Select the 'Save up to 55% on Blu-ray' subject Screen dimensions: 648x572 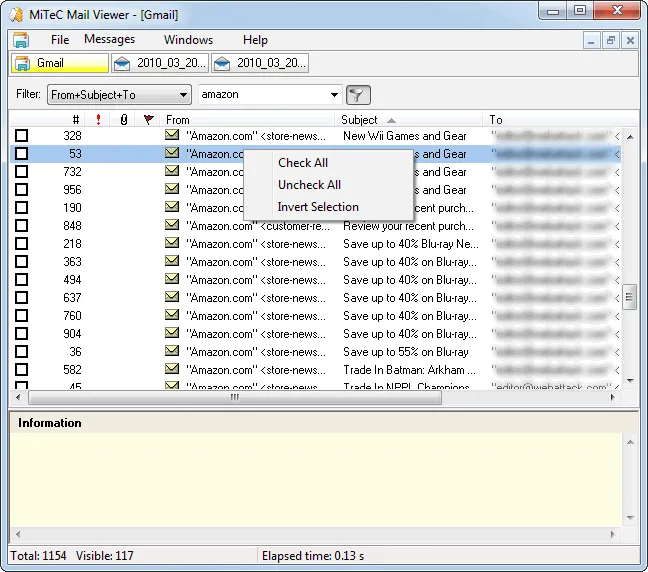pos(405,352)
